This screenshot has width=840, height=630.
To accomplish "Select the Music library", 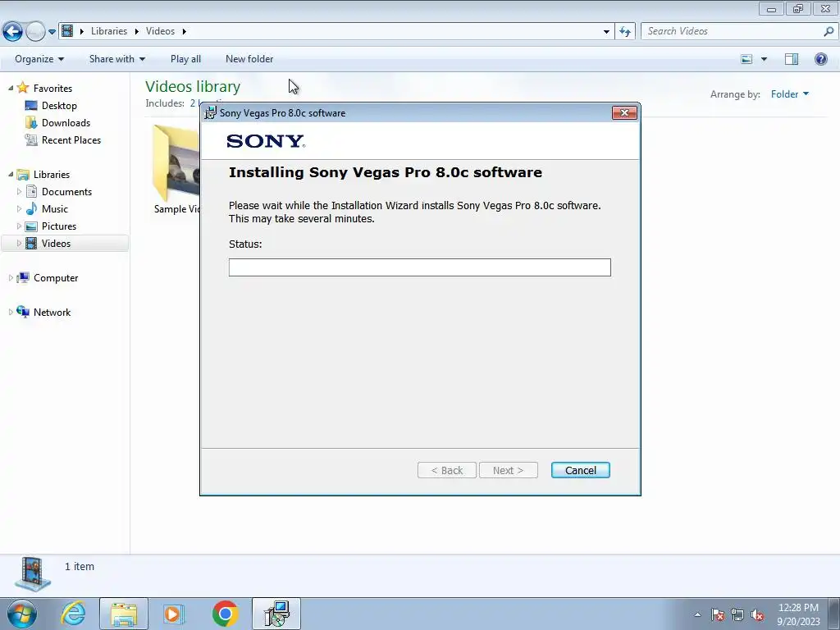I will coord(55,209).
